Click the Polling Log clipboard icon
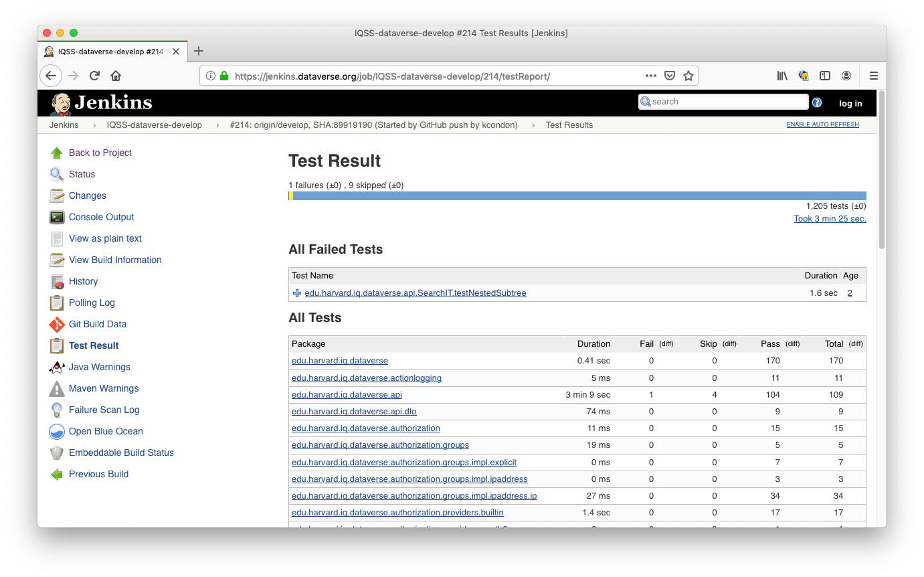This screenshot has height=577, width=924. click(57, 303)
